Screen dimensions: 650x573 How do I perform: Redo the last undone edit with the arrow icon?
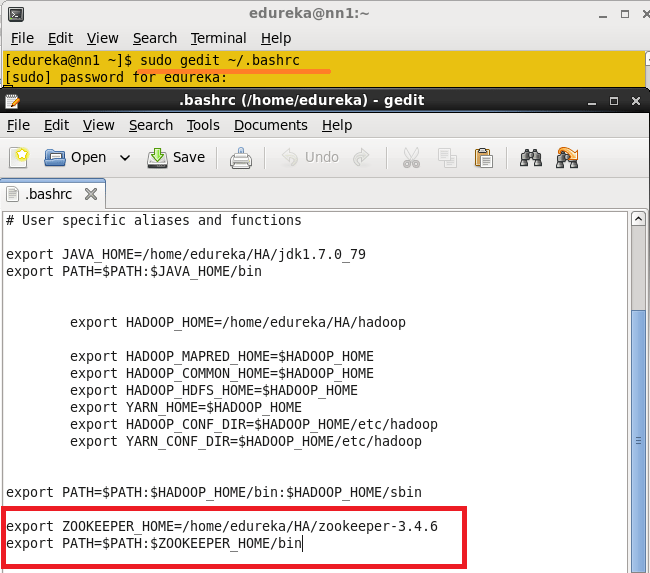click(x=361, y=158)
